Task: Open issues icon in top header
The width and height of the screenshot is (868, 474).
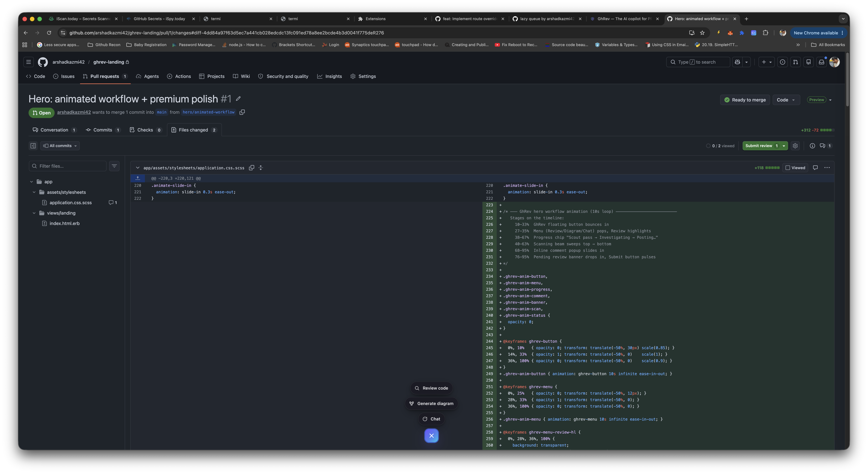Action: (782, 62)
